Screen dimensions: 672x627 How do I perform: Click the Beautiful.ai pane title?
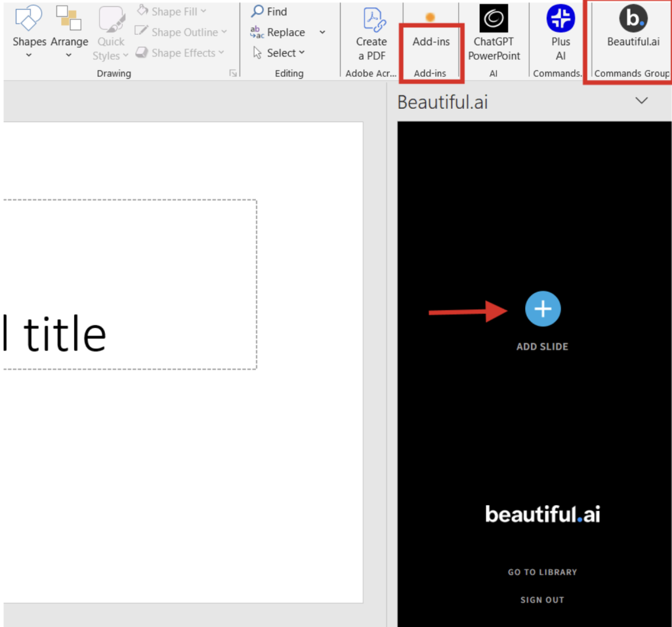443,102
